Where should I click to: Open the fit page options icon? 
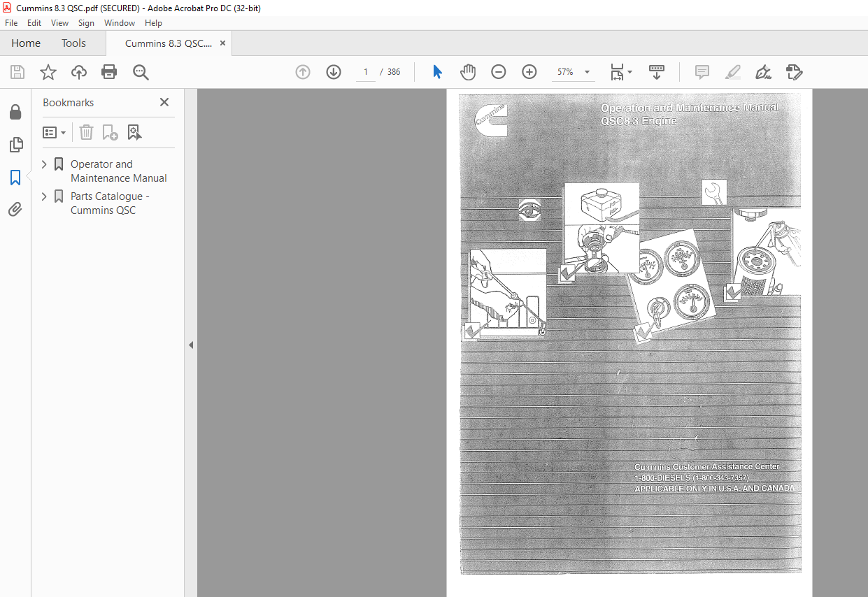tap(621, 72)
